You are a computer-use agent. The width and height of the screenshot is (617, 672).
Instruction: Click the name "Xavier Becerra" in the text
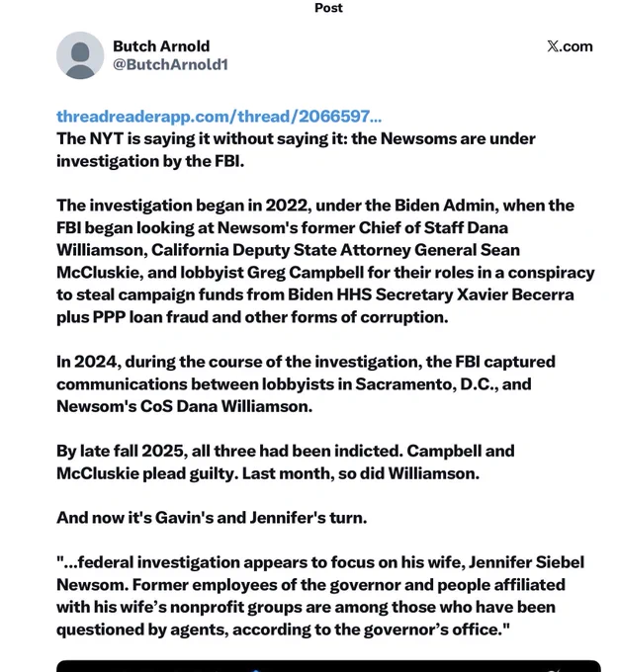[515, 294]
